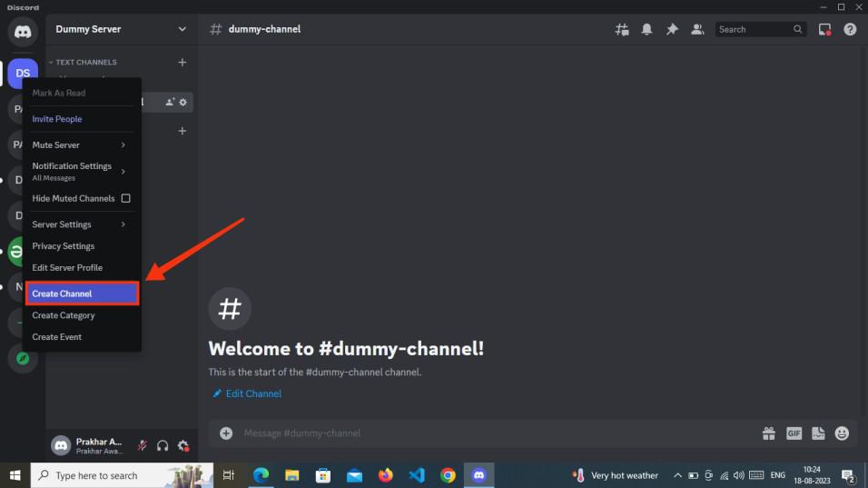Open message attachment plus button
868x488 pixels.
(x=226, y=433)
